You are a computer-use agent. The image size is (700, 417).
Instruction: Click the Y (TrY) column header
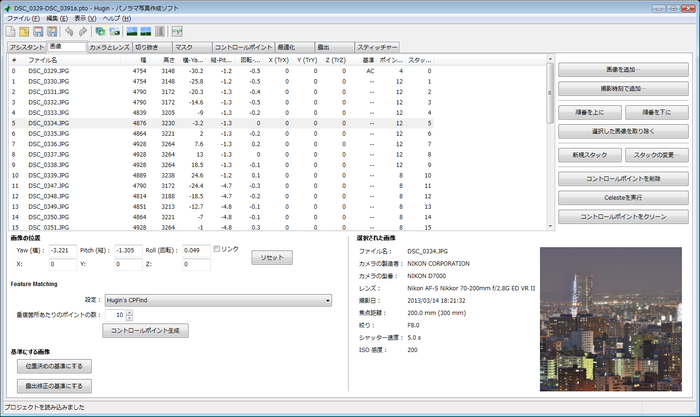[307, 60]
